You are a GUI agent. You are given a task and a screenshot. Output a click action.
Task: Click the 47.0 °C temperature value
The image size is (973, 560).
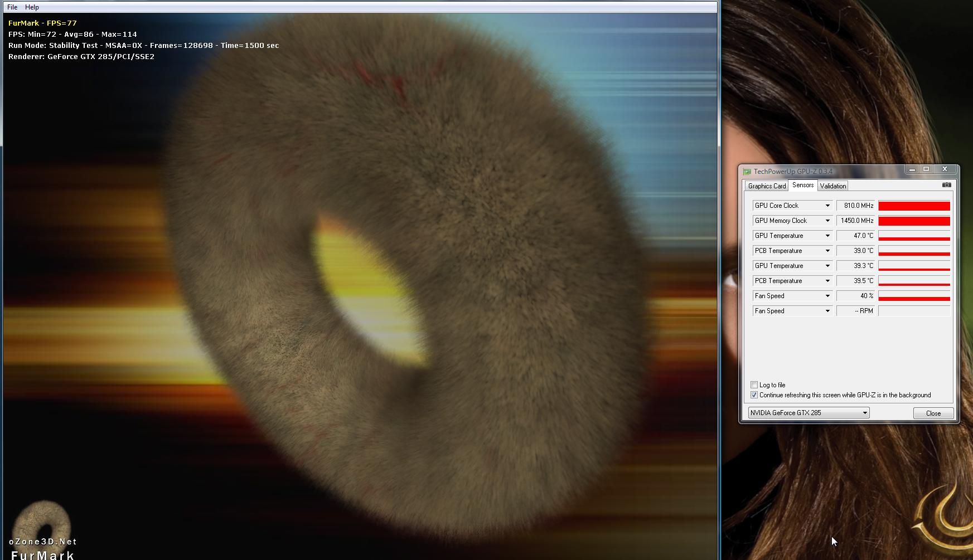[856, 236]
